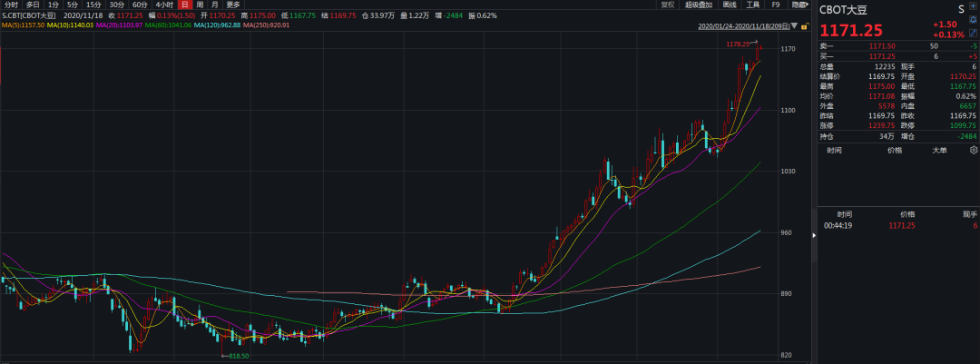Set a price alert using bell icon
Screen dimensions: 980x364
click(x=973, y=19)
